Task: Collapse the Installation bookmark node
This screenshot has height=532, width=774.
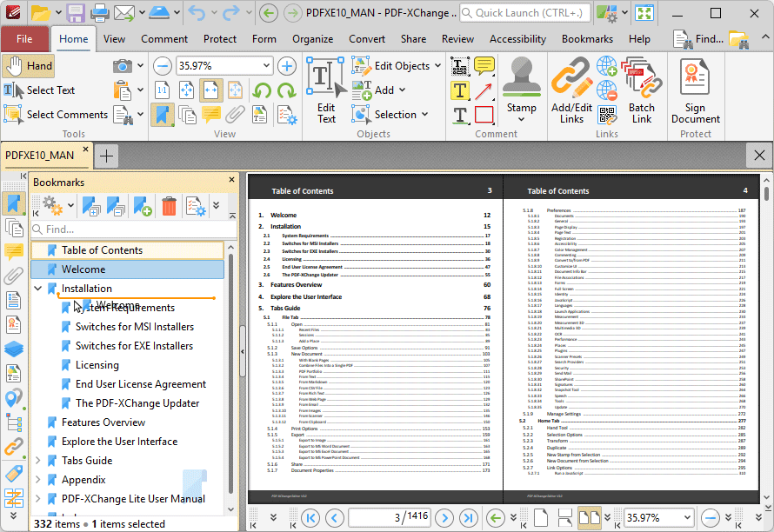Action: [x=38, y=289]
